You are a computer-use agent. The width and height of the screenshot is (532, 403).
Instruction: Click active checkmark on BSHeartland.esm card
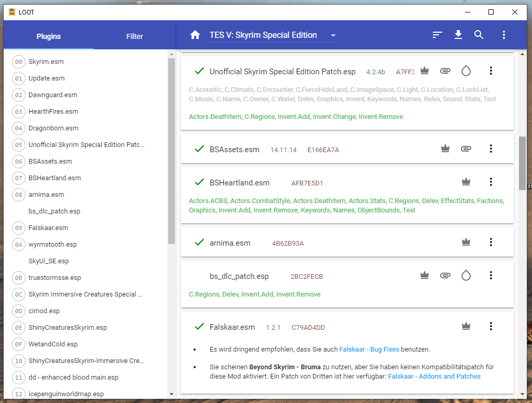coord(198,182)
